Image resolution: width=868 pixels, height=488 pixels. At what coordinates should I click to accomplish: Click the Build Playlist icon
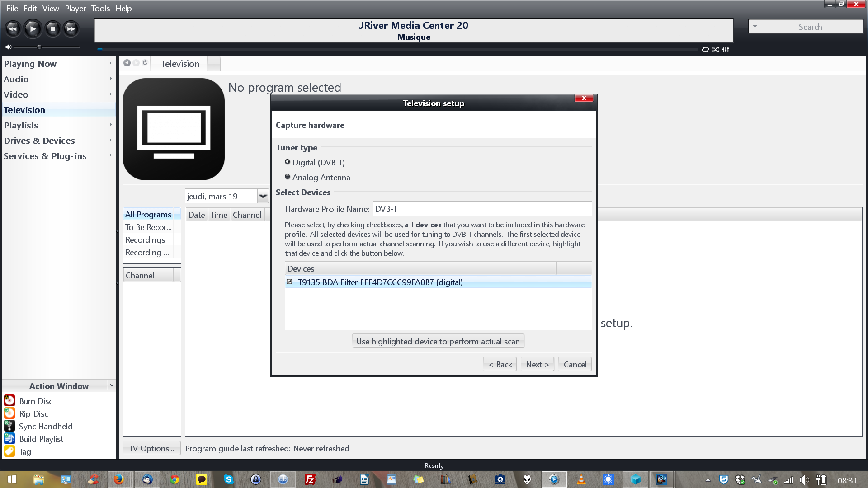(9, 438)
